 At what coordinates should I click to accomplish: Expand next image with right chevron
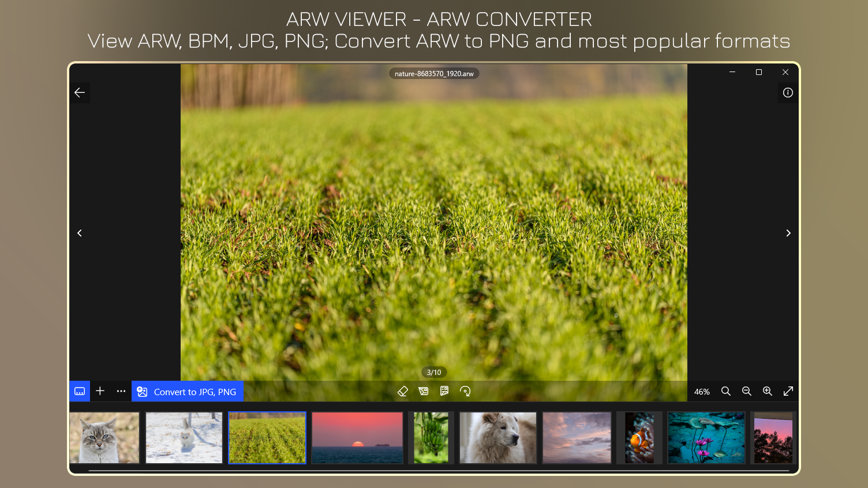(788, 233)
